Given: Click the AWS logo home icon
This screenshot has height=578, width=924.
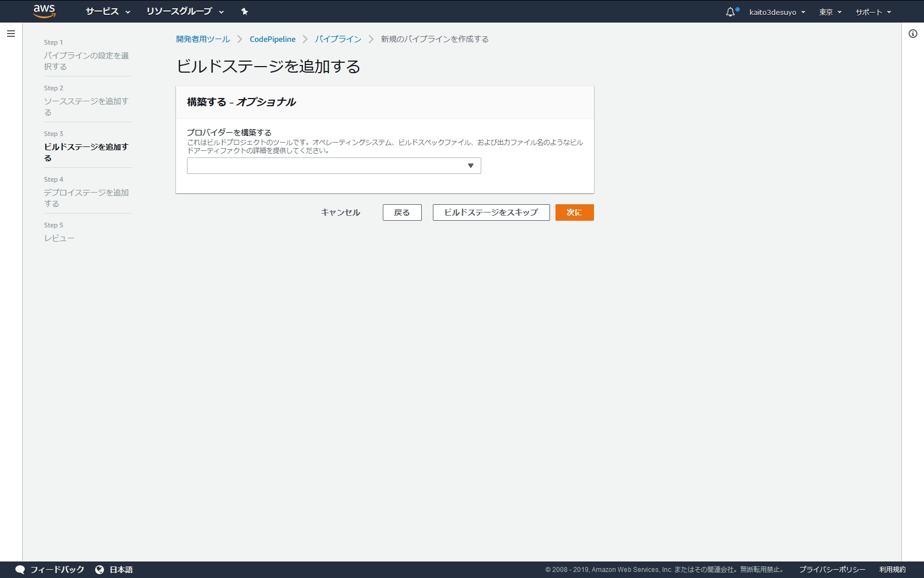Looking at the screenshot, I should 44,11.
